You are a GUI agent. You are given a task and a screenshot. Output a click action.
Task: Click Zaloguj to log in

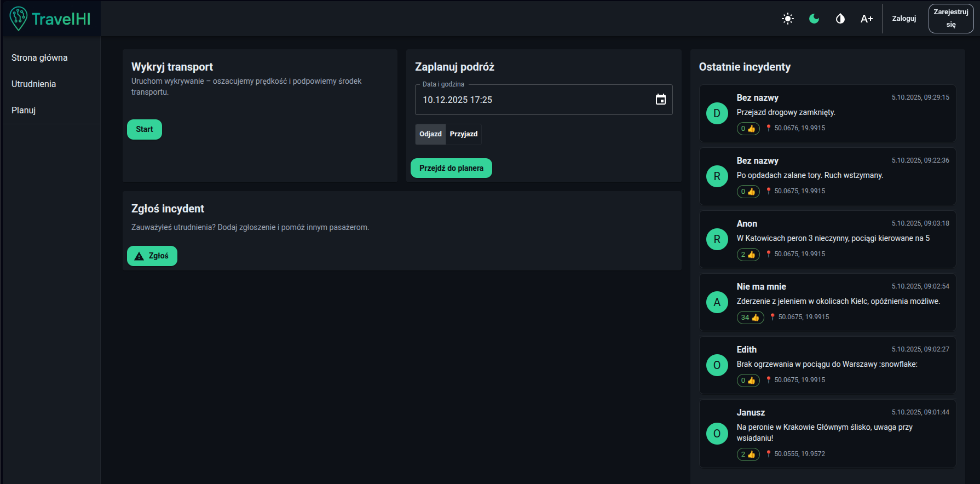point(904,19)
